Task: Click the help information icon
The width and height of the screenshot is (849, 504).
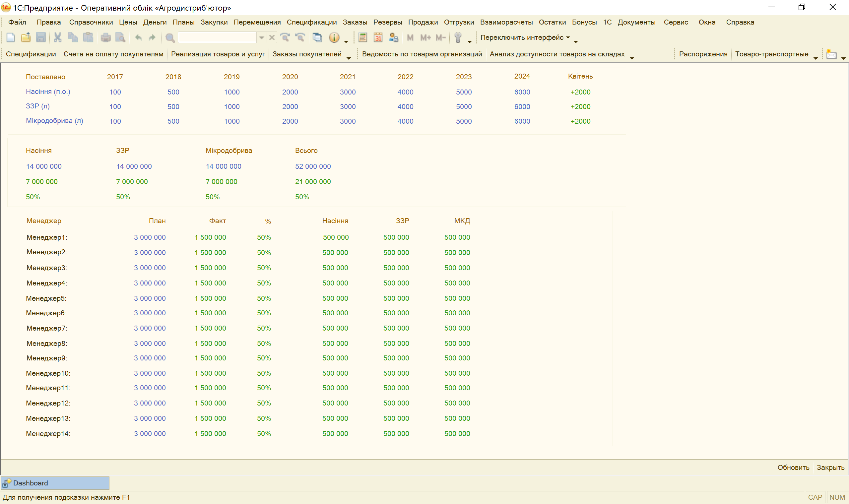Action: [334, 37]
